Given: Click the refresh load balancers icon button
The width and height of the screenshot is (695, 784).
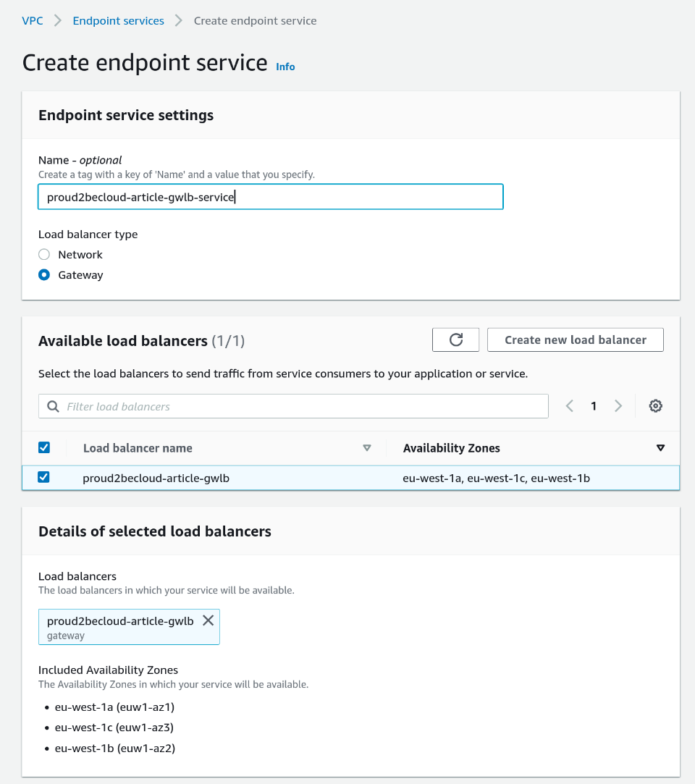Looking at the screenshot, I should [x=455, y=340].
